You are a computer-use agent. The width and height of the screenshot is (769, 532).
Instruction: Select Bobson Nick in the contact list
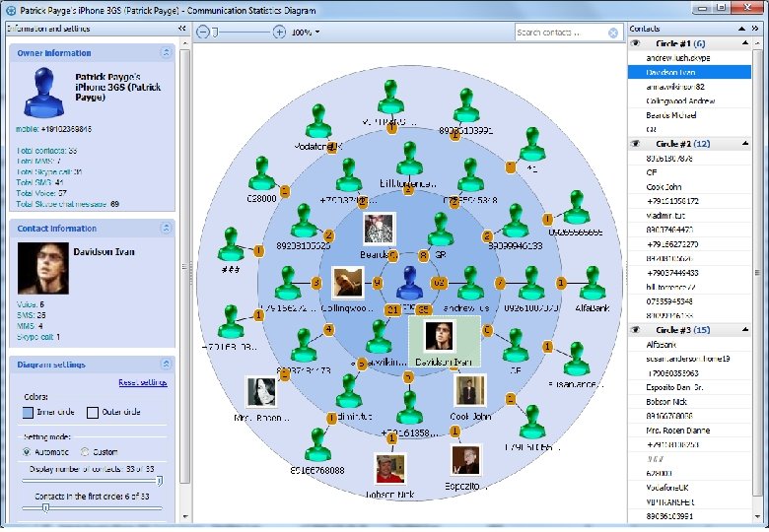click(689, 402)
